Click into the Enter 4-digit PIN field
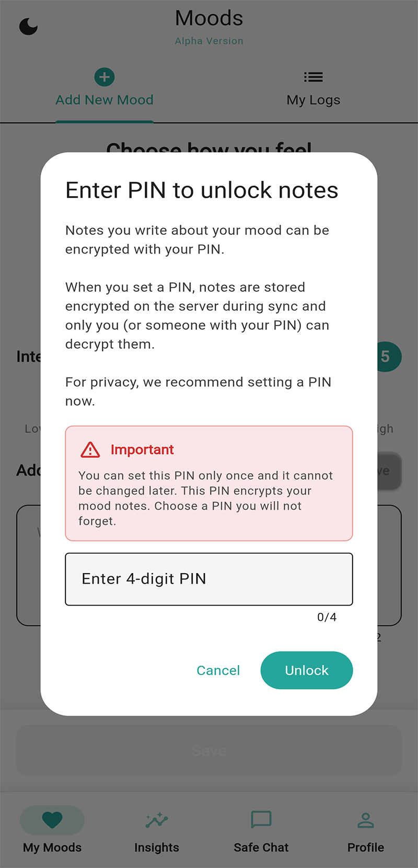This screenshot has height=868, width=418. tap(209, 579)
